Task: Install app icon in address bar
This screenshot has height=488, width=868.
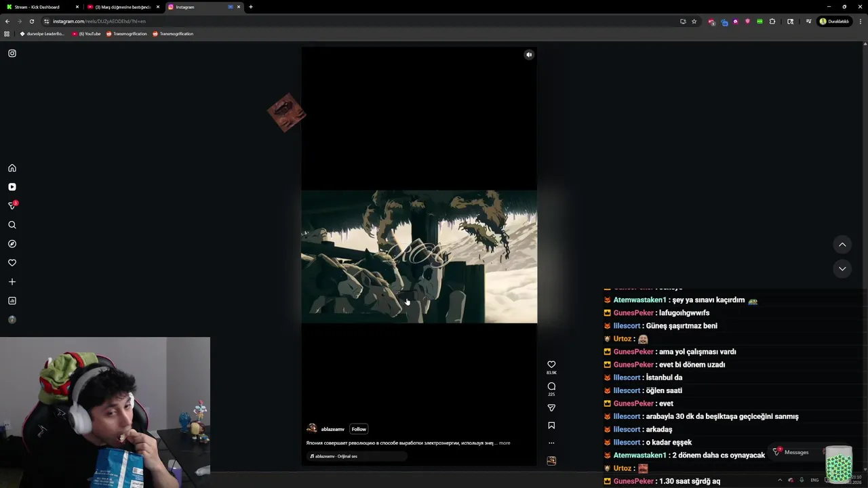Action: 683,21
